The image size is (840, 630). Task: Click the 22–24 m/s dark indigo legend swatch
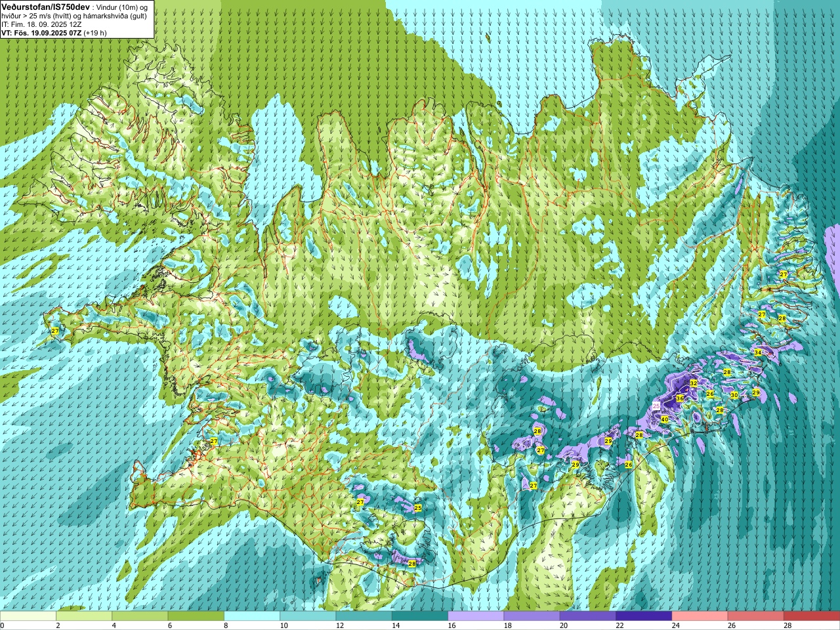(x=644, y=616)
